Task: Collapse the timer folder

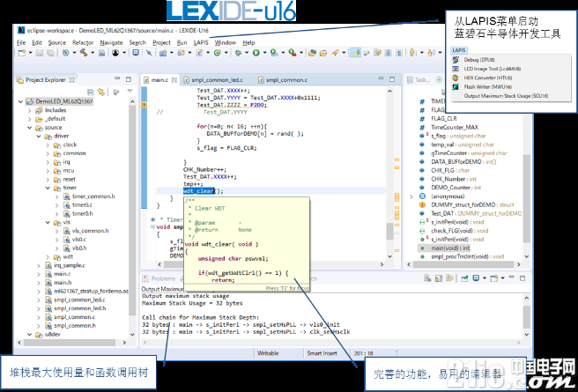Action: 48,188
